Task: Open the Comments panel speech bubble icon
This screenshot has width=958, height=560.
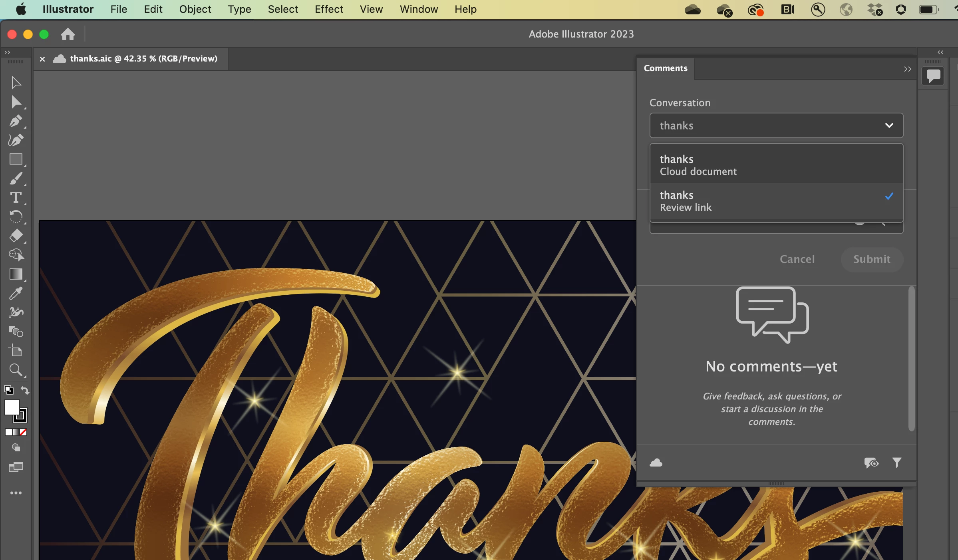Action: click(933, 76)
